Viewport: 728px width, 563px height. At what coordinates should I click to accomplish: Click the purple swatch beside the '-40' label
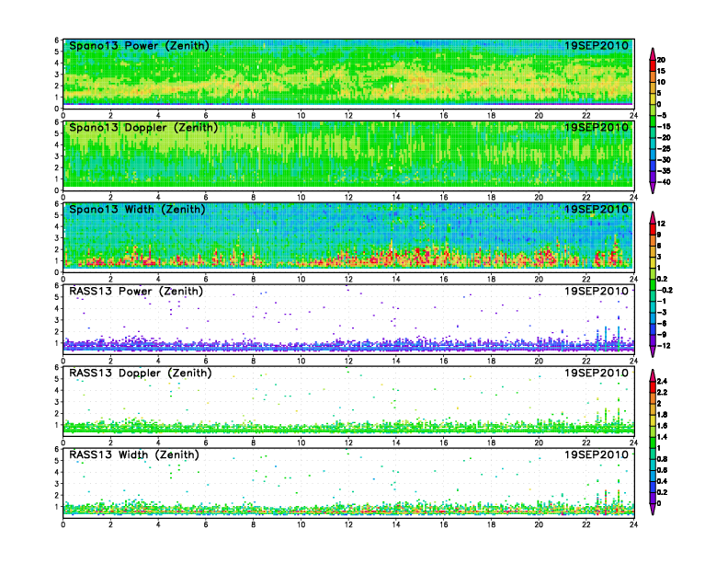tap(653, 177)
